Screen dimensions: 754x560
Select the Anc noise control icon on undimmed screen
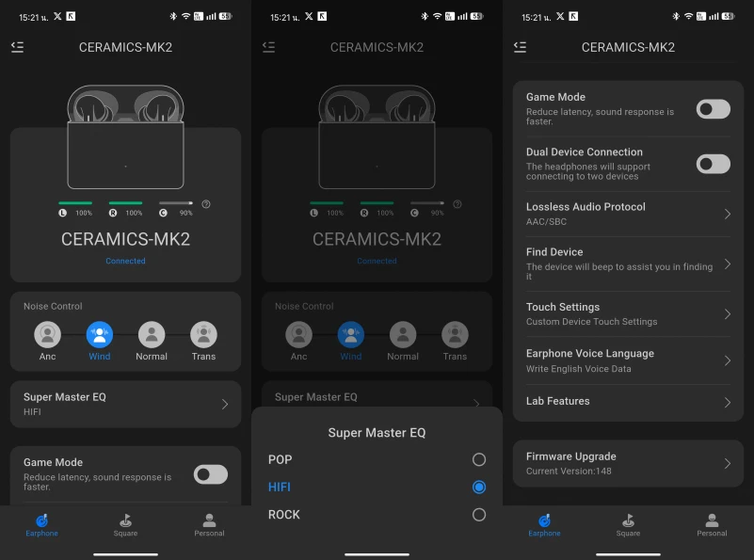point(47,334)
